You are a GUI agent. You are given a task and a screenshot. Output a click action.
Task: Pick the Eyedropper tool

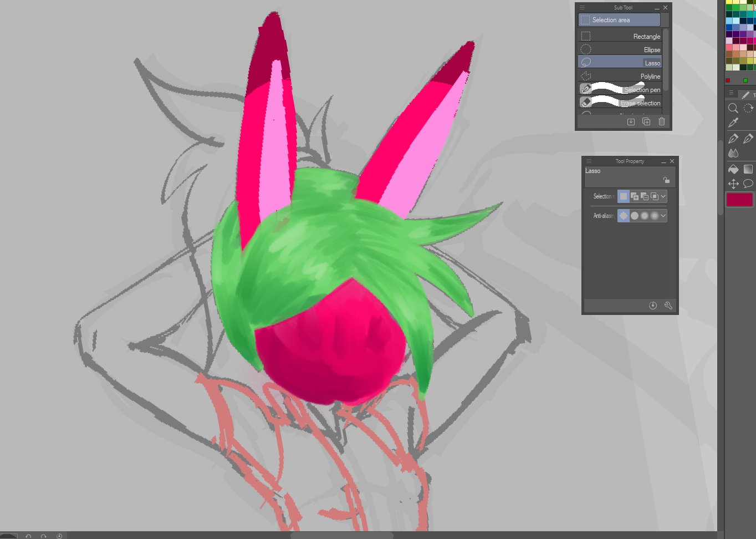click(733, 123)
